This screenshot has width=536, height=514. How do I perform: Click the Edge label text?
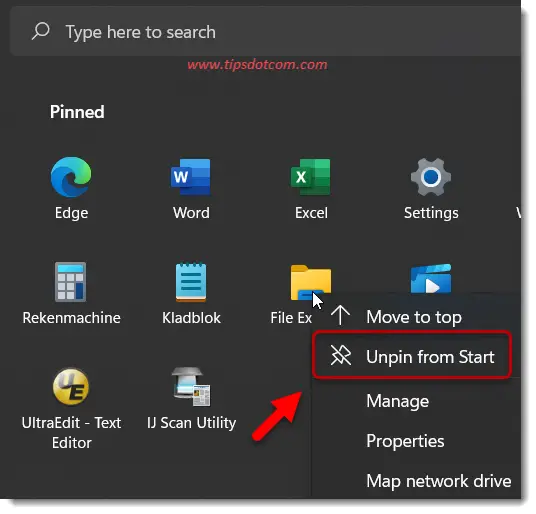71,213
